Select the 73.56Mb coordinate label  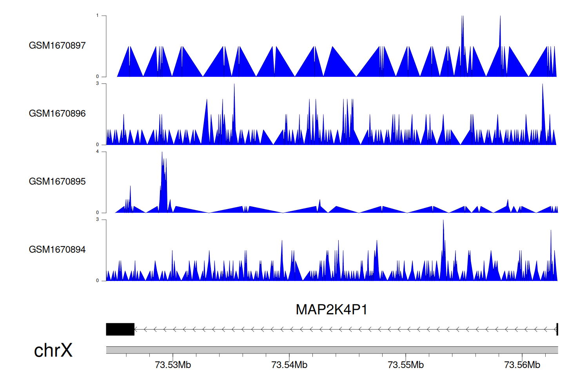pos(522,365)
